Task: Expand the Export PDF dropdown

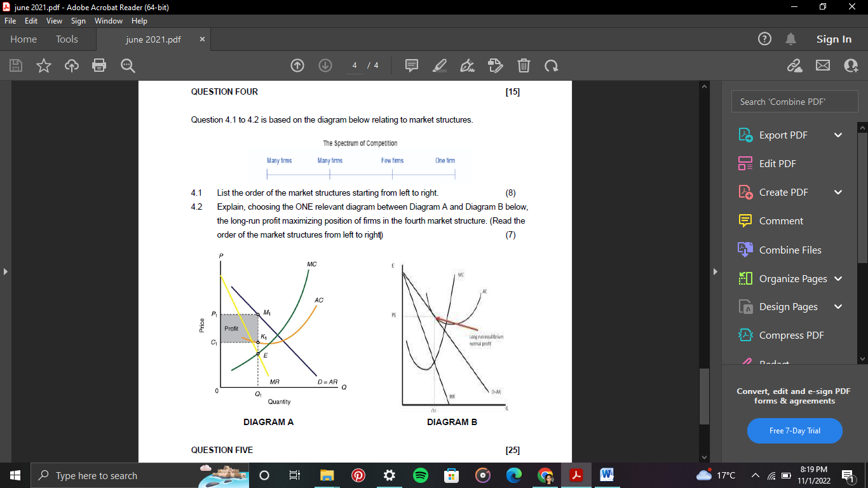Action: coord(838,135)
